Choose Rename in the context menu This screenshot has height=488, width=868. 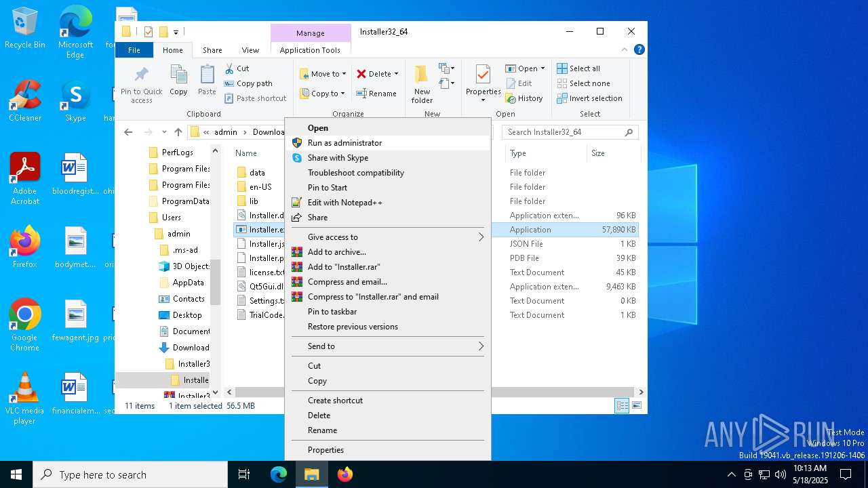tap(387, 430)
